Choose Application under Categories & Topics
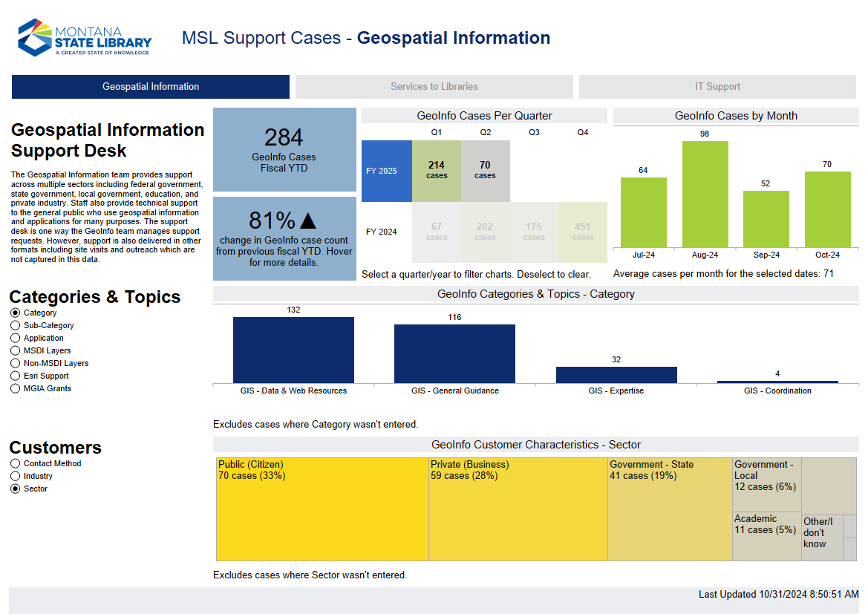The image size is (868, 614). (x=15, y=338)
